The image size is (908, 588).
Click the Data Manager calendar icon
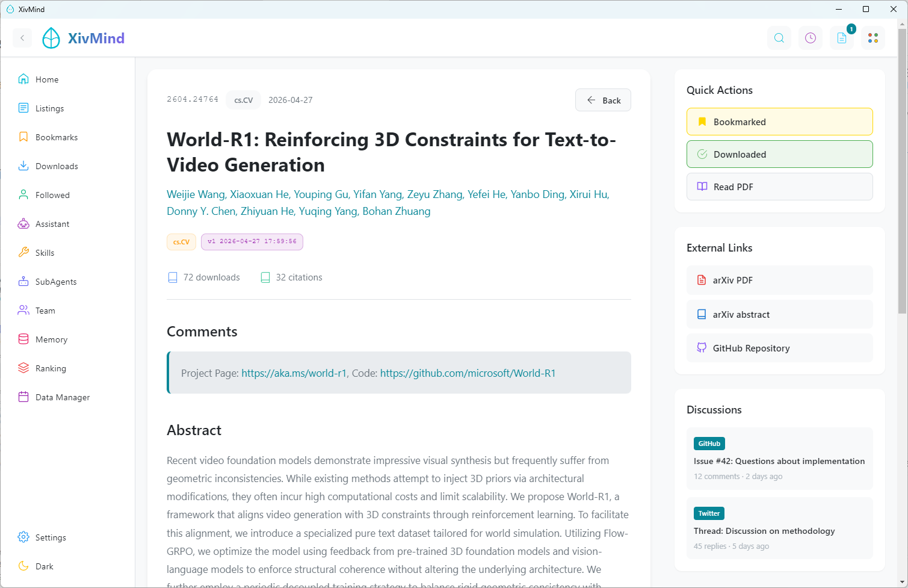(x=23, y=397)
